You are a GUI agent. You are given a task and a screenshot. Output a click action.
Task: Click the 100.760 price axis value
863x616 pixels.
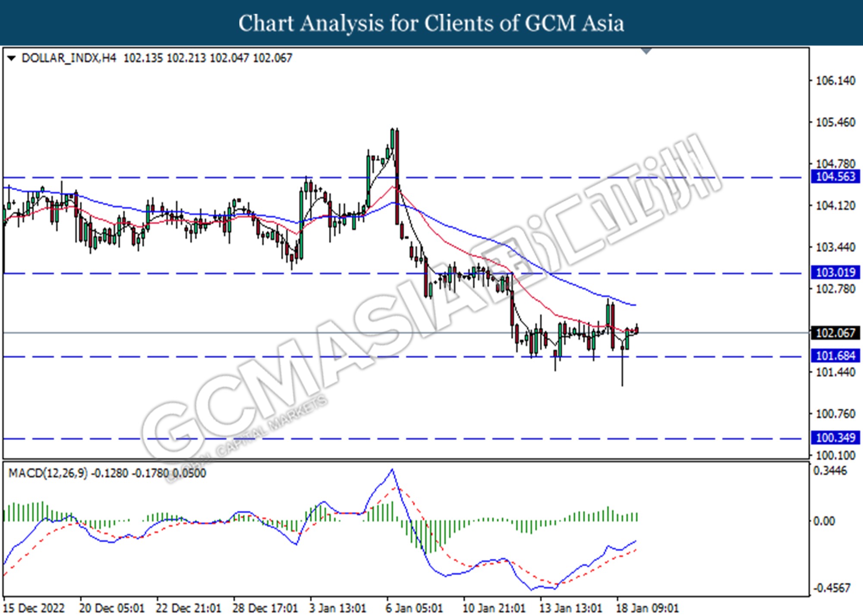[x=835, y=414]
